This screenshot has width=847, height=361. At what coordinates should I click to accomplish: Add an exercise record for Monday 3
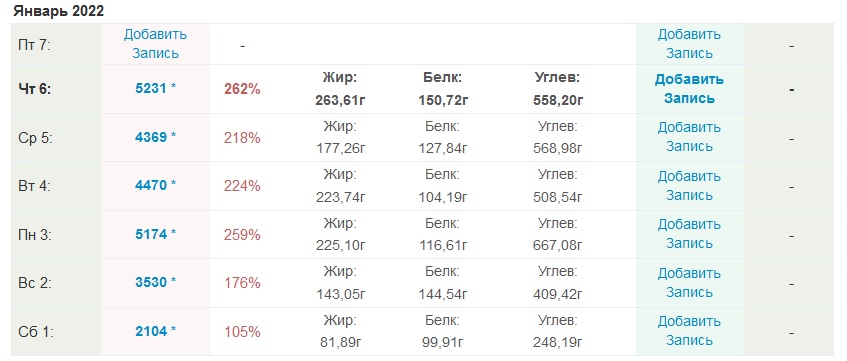(689, 234)
